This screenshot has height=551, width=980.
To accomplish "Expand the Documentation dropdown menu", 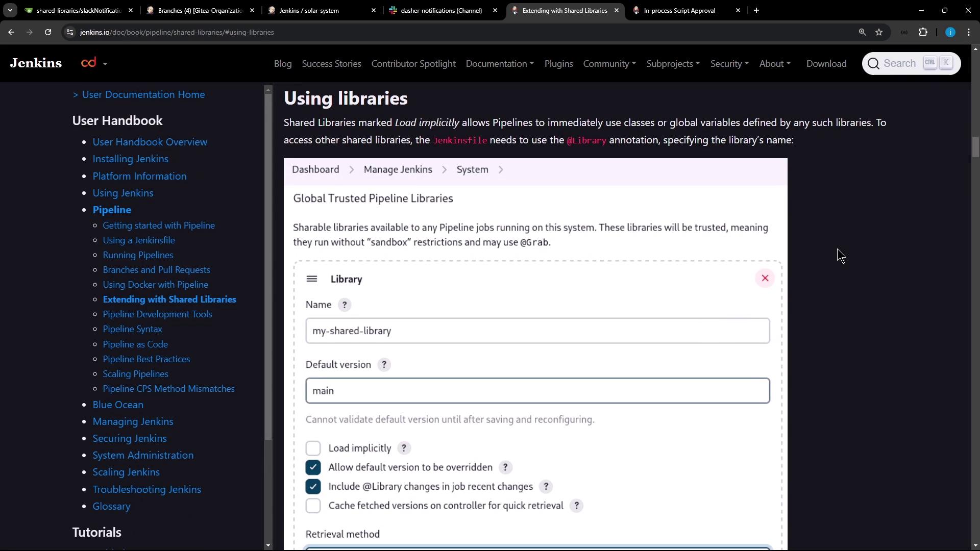I will coord(500,64).
